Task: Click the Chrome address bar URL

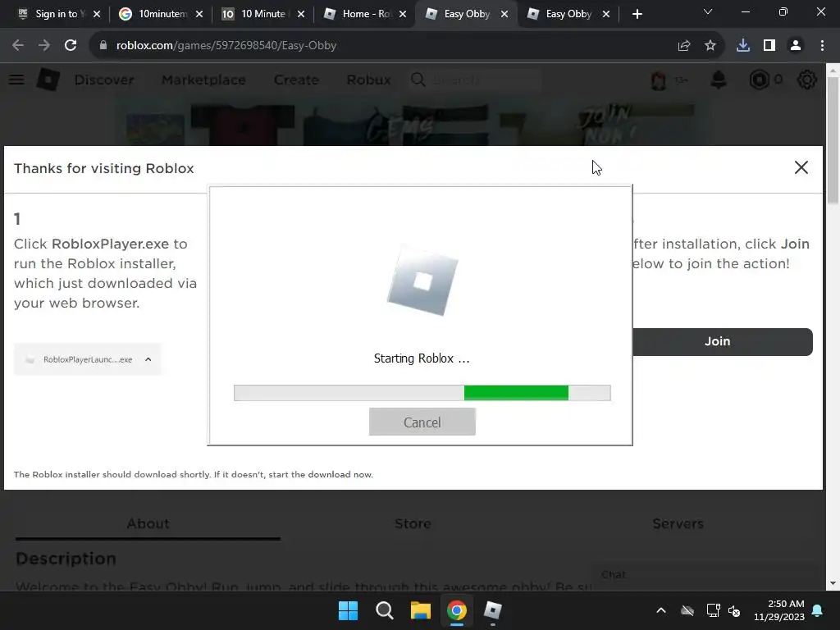Action: coord(226,46)
